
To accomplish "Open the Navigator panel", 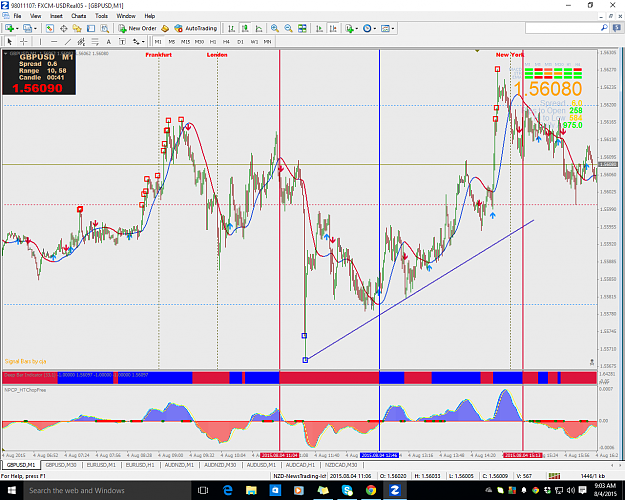I will [77, 28].
